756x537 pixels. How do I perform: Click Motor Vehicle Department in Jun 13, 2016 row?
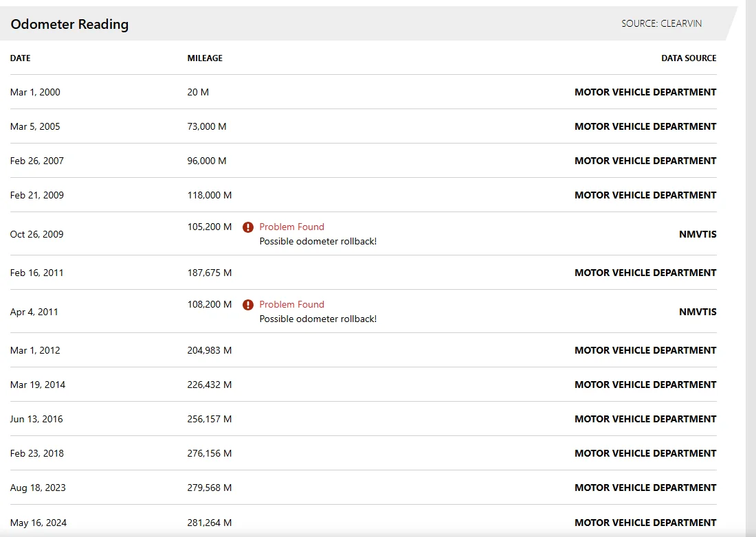(645, 419)
